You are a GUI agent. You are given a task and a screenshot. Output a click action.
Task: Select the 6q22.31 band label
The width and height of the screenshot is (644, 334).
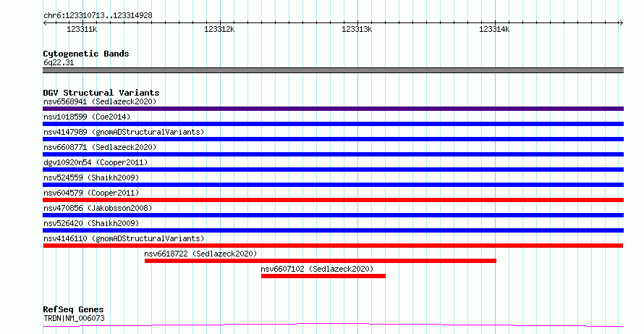point(59,63)
